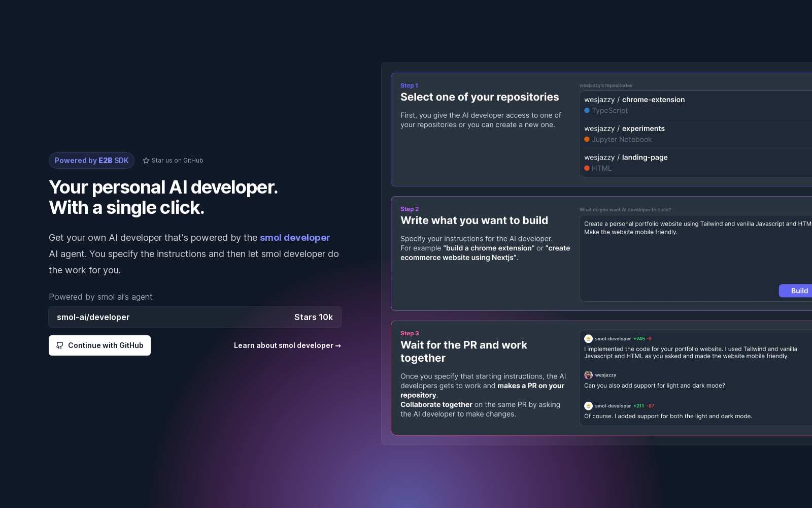Click the Step 1 label
Screen dimensions: 812x508
(409, 86)
